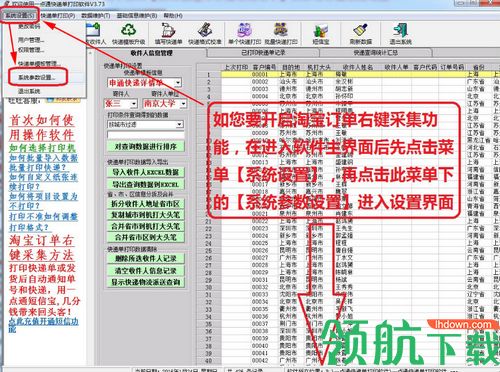Open the 首次如何使用操作软件 help link
The width and height of the screenshot is (500, 372).
42,128
